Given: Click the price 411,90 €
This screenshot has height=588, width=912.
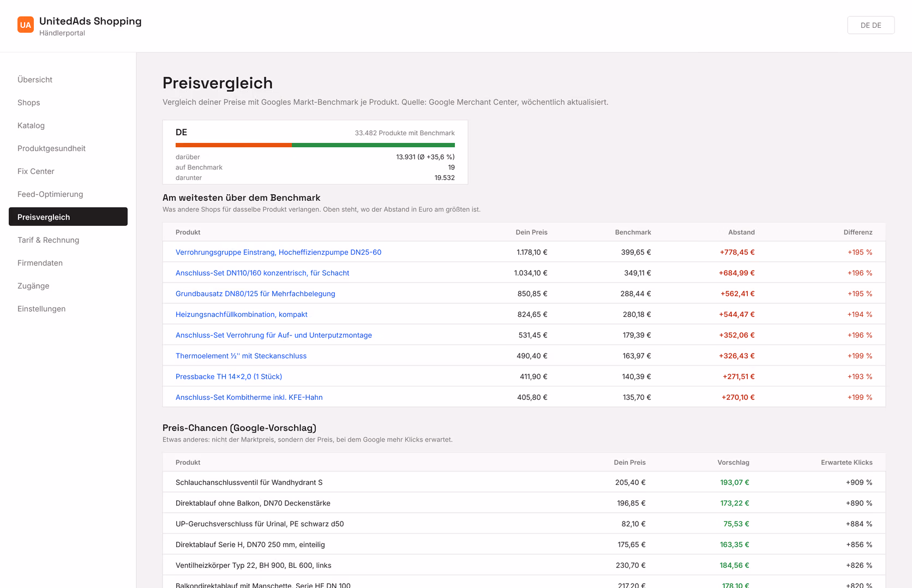Looking at the screenshot, I should pyautogui.click(x=533, y=376).
